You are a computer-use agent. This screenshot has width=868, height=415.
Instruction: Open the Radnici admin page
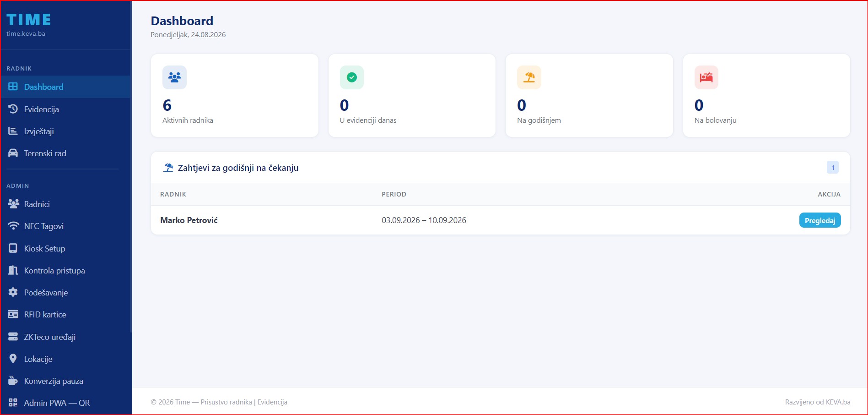coord(65,204)
